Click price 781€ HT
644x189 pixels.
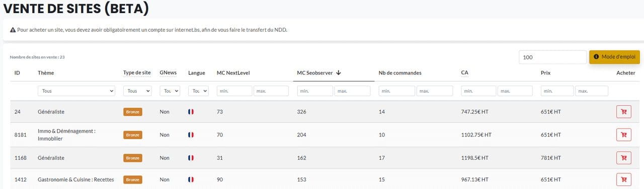click(550, 158)
